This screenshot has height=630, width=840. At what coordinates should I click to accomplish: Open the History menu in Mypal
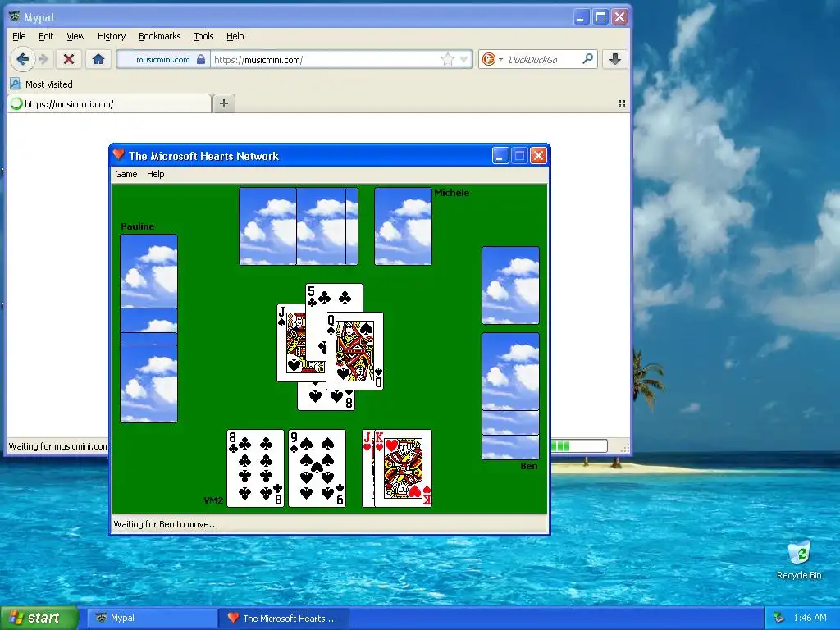pyautogui.click(x=112, y=36)
